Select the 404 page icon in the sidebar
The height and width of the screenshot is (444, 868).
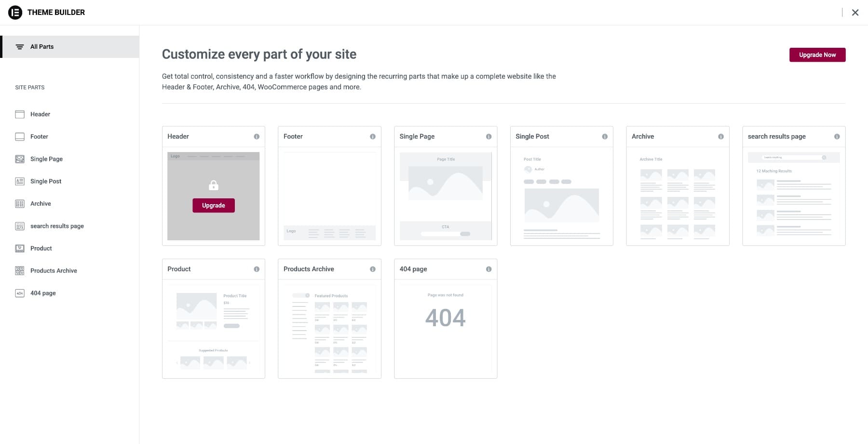[x=20, y=293]
